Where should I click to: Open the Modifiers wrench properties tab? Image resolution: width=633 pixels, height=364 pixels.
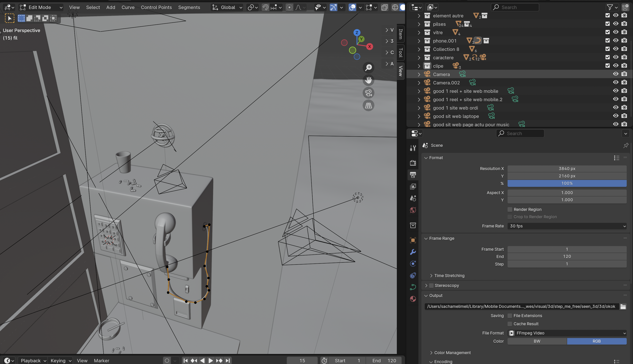(x=413, y=252)
